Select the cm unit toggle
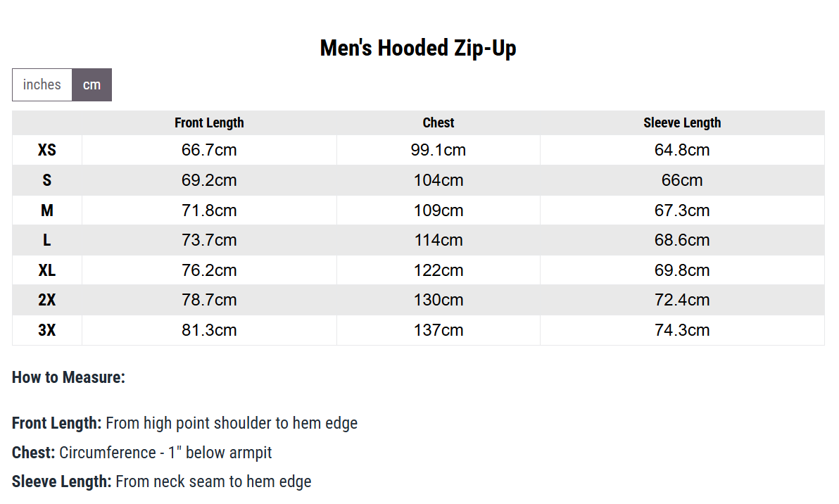 point(92,84)
